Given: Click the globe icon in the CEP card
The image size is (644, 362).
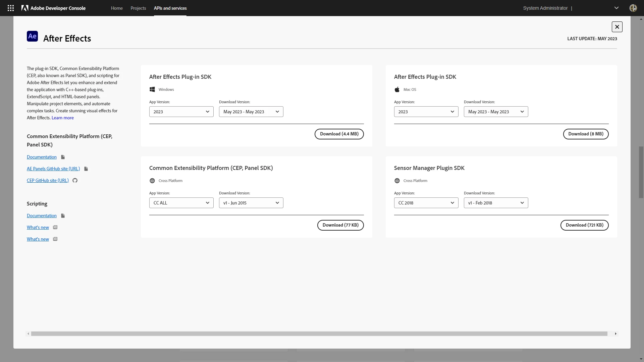Looking at the screenshot, I should pyautogui.click(x=152, y=181).
